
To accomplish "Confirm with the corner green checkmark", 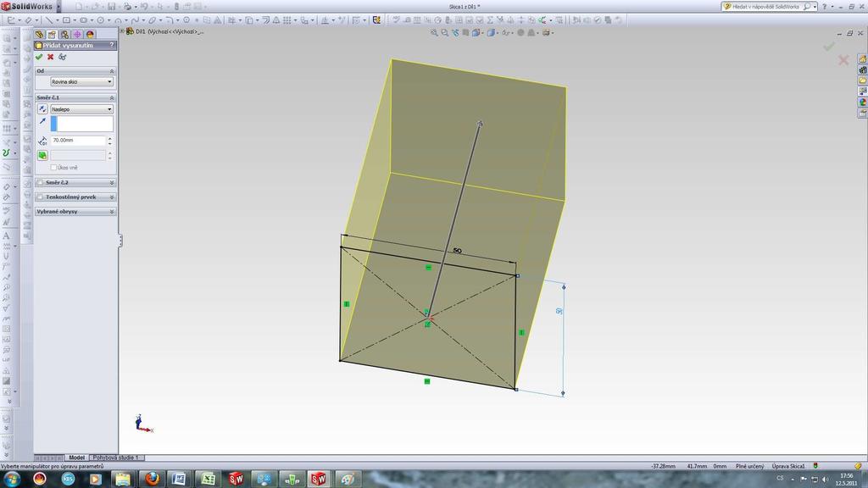I will (829, 47).
